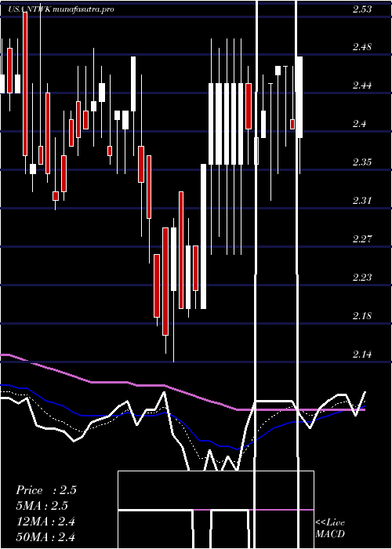Click the 2.23 price axis label
This screenshot has width=392, height=549.
pos(362,278)
